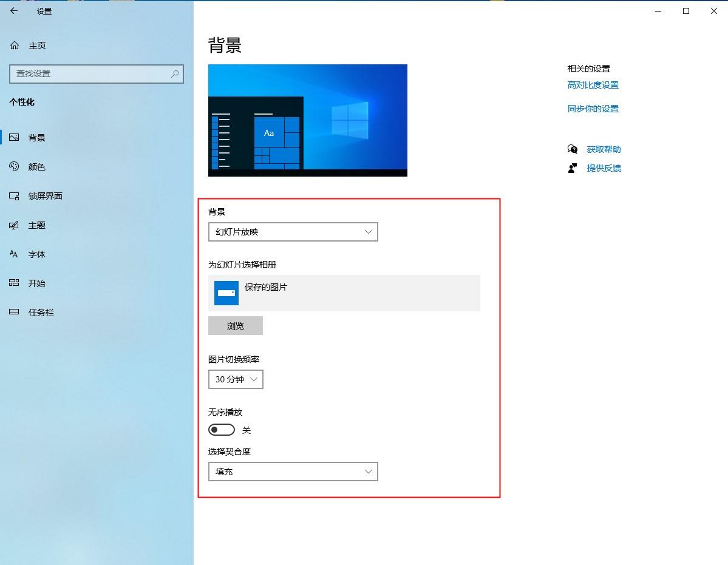
Task: Open the 背景 type dropdown showing 幻灯片放映
Action: point(293,231)
